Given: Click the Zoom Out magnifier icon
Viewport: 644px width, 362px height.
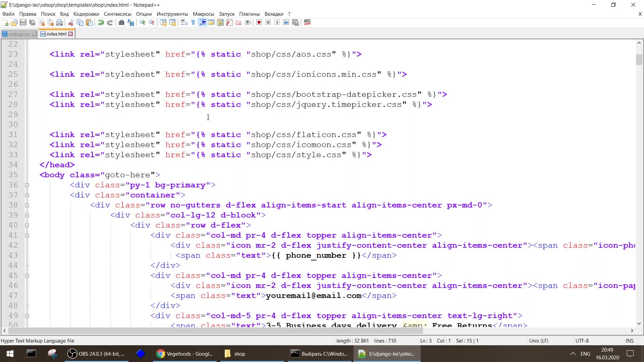Looking at the screenshot, I should coord(151,22).
